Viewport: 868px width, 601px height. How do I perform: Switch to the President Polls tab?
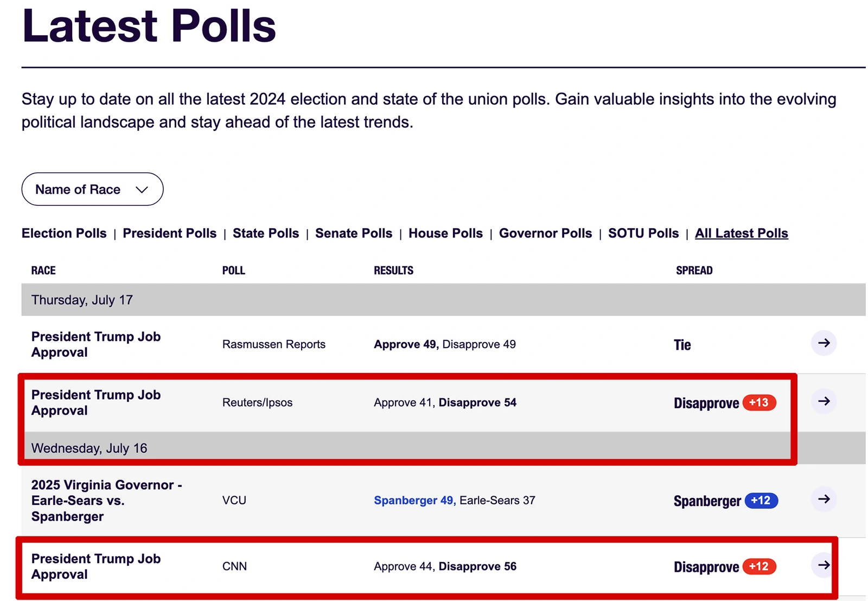pyautogui.click(x=169, y=233)
